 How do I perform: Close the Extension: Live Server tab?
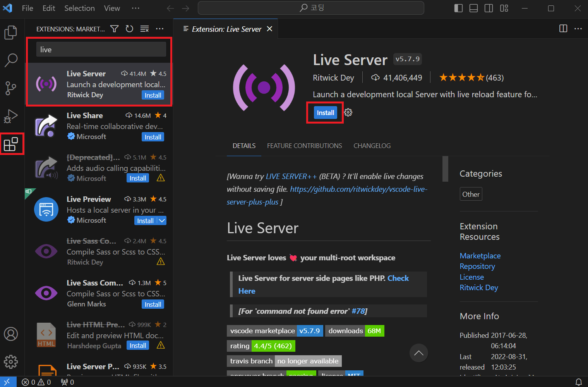pyautogui.click(x=270, y=29)
